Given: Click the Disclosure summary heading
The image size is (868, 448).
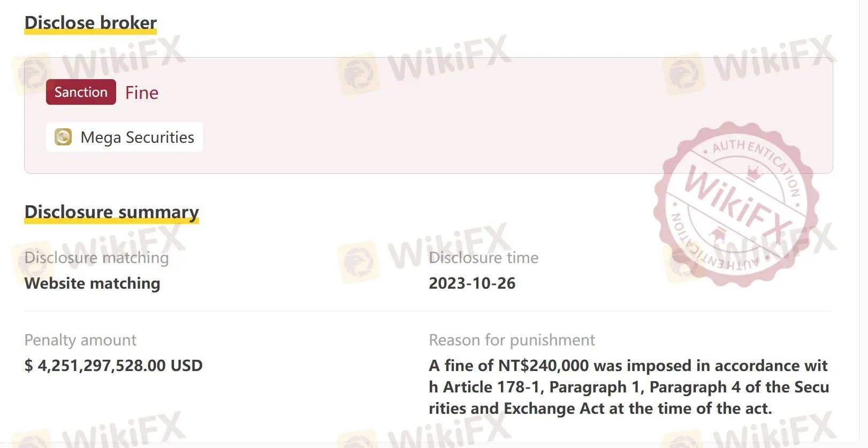Looking at the screenshot, I should coord(111,212).
